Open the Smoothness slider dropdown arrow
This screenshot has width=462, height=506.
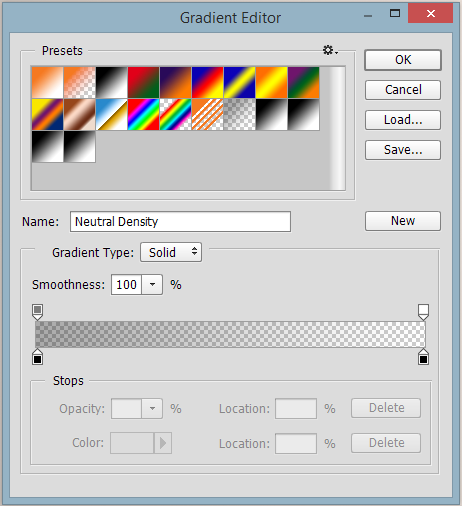tap(152, 285)
